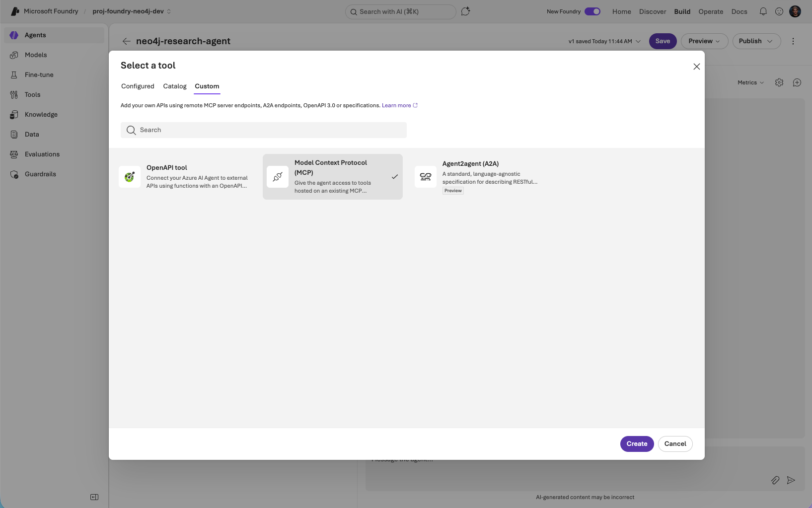Click the add plus icon near Metrics

tap(797, 82)
